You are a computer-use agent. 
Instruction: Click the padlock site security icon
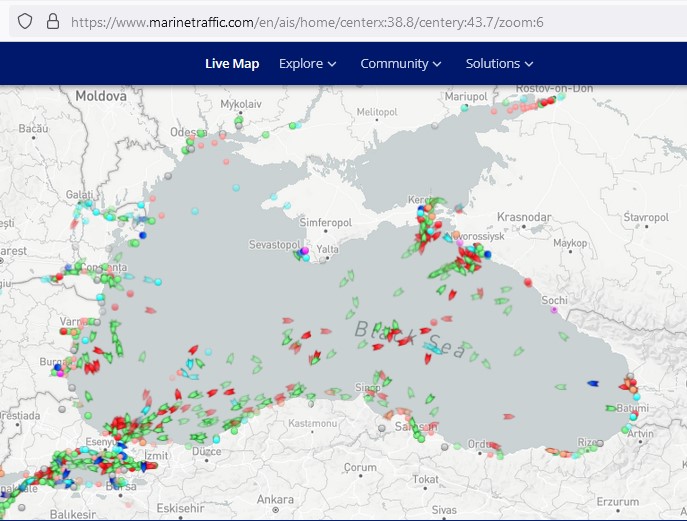(x=53, y=21)
